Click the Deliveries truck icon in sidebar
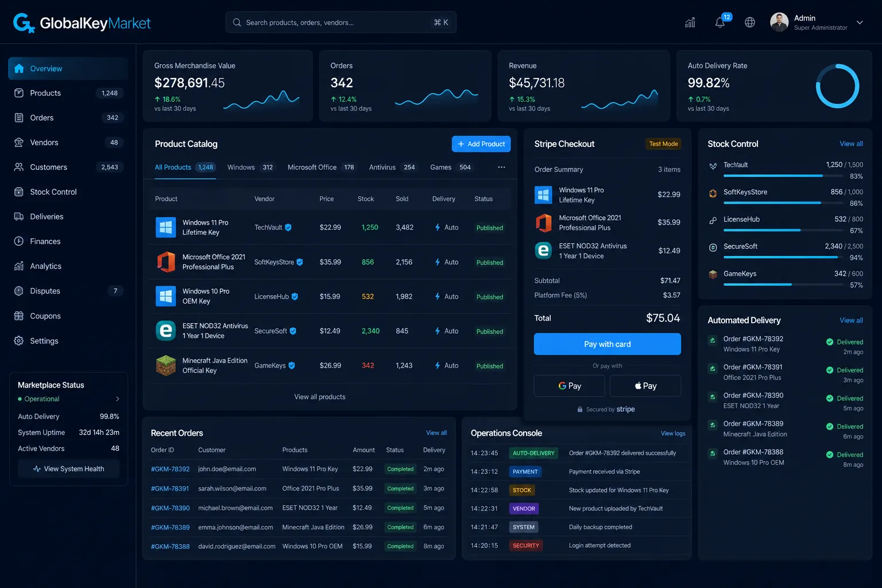Viewport: 882px width, 588px height. click(x=19, y=216)
